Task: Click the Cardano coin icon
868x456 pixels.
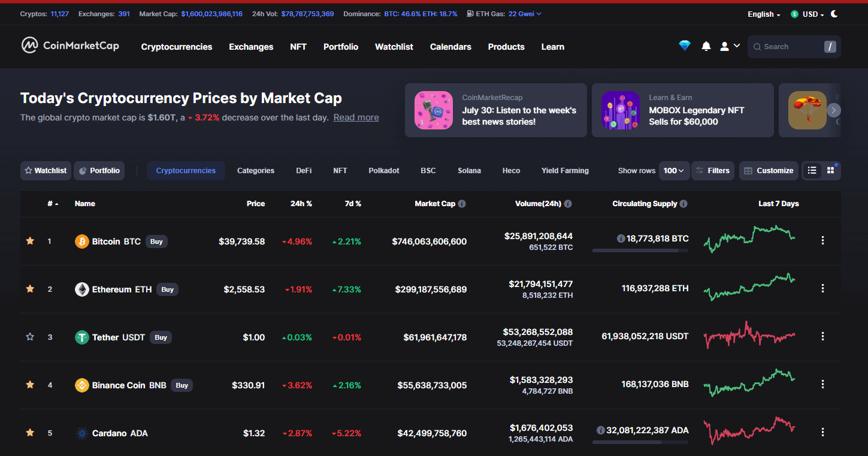Action: (x=81, y=433)
